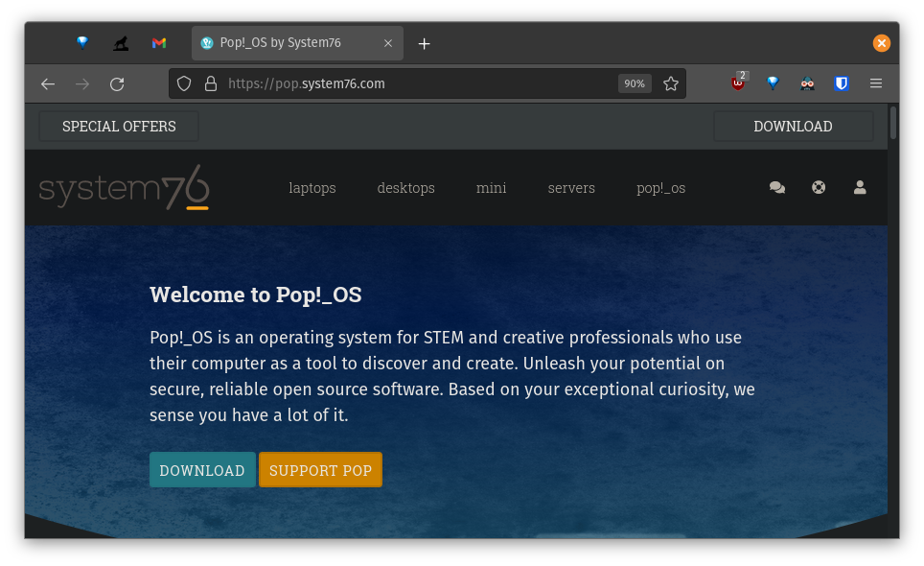Open the Bitwarden shield extension

(x=842, y=83)
